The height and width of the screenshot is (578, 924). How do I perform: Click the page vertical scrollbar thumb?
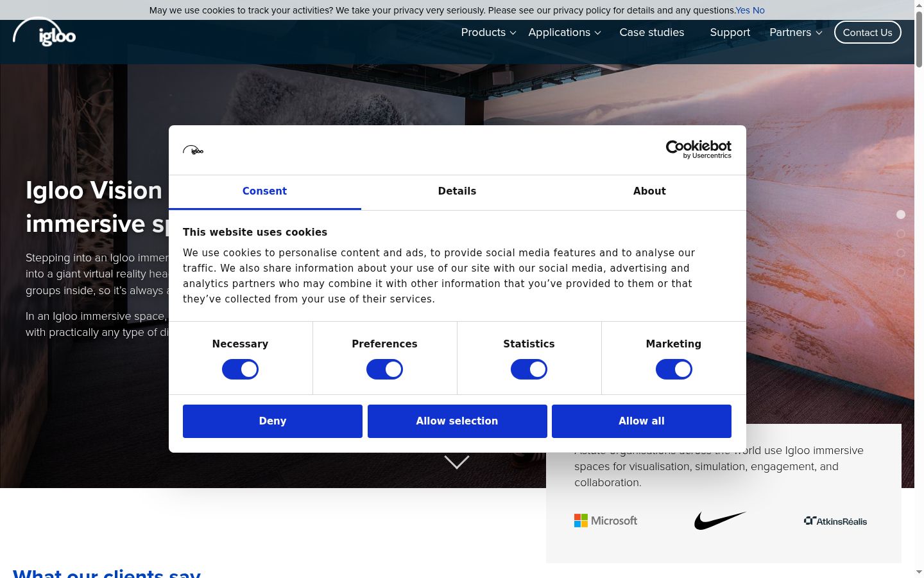pos(919,39)
